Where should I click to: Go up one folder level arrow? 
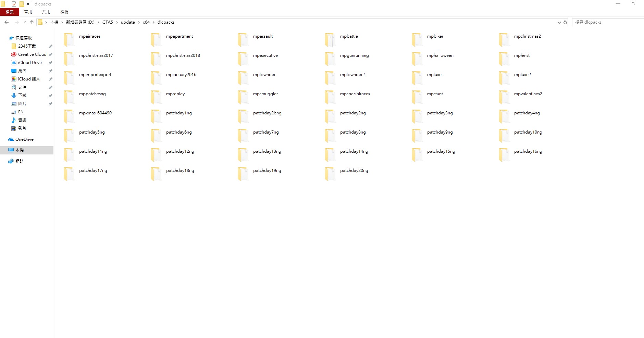(32, 22)
